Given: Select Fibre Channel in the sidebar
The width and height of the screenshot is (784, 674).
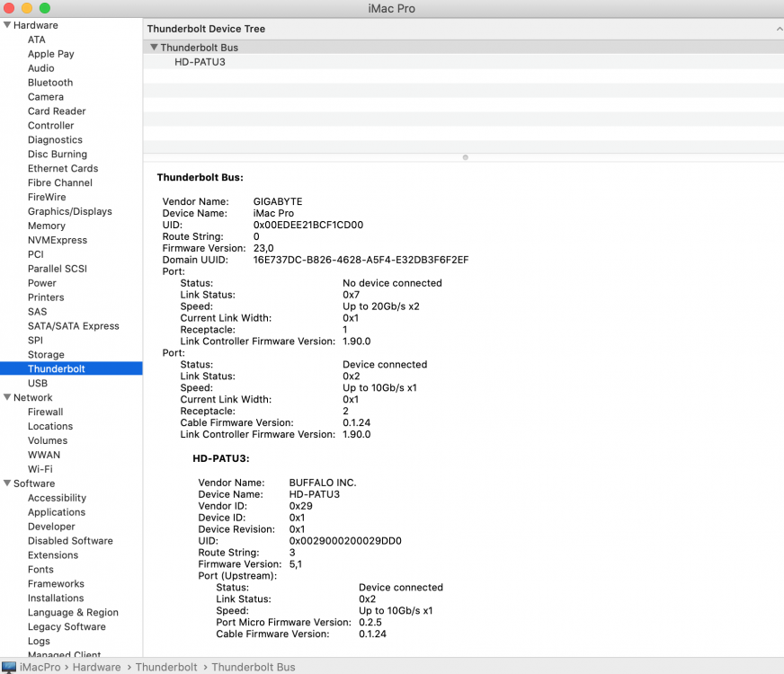Looking at the screenshot, I should pos(60,182).
